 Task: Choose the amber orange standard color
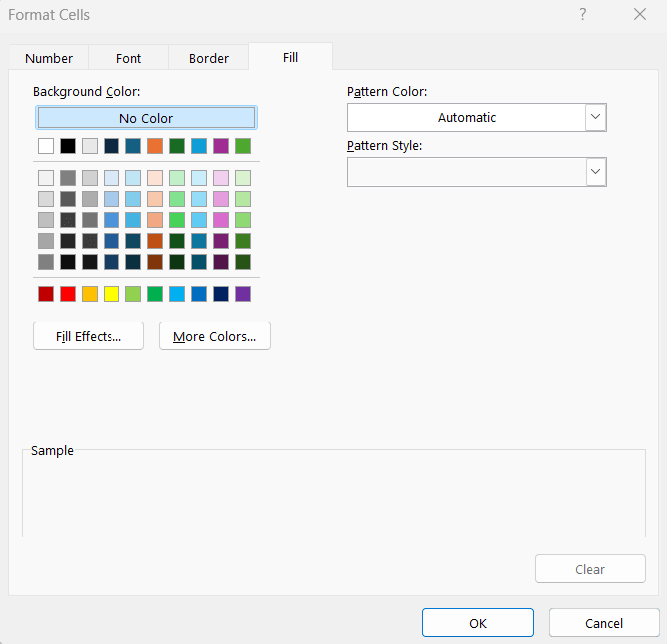[90, 294]
